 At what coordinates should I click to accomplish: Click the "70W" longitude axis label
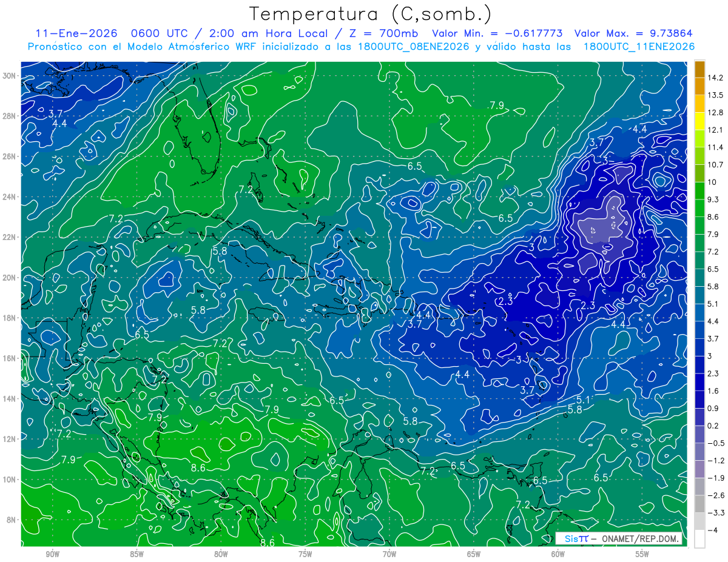click(389, 555)
